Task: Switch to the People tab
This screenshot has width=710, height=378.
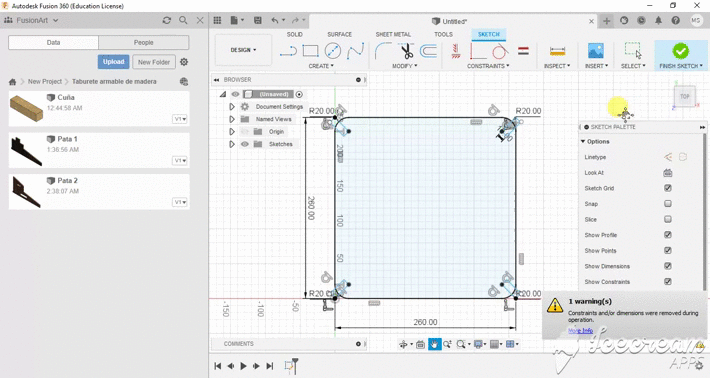Action: [144, 43]
